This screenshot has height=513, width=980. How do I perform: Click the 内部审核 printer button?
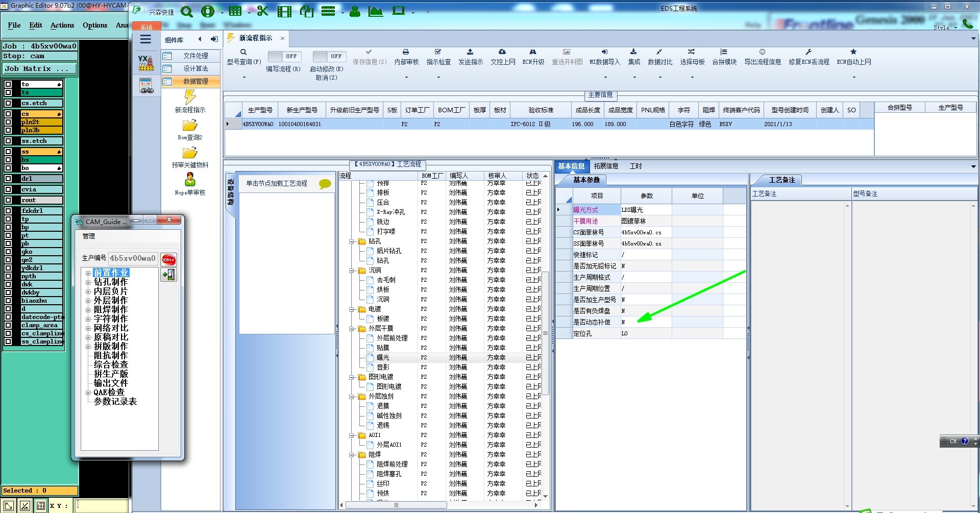click(x=406, y=57)
